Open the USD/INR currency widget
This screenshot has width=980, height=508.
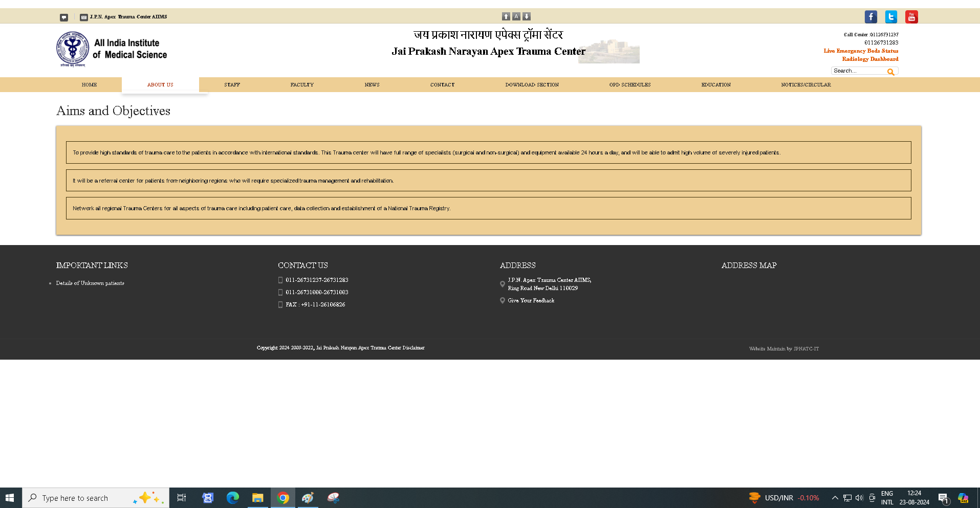click(783, 498)
